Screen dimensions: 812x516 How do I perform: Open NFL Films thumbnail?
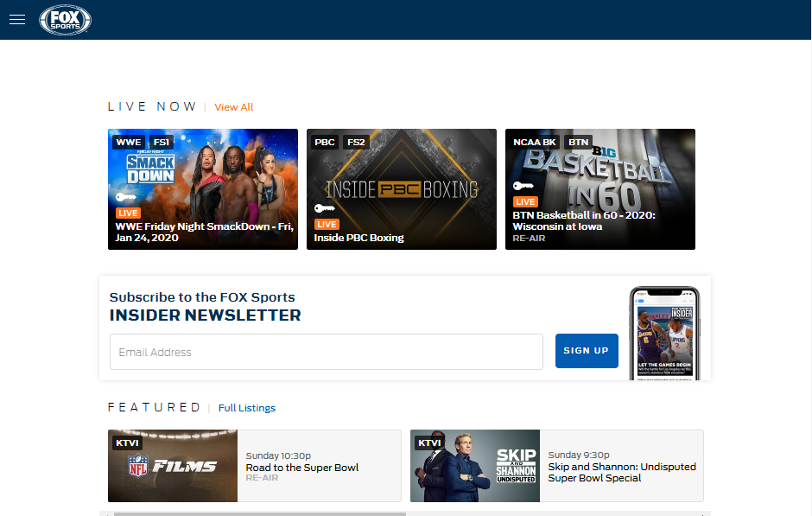tap(173, 466)
